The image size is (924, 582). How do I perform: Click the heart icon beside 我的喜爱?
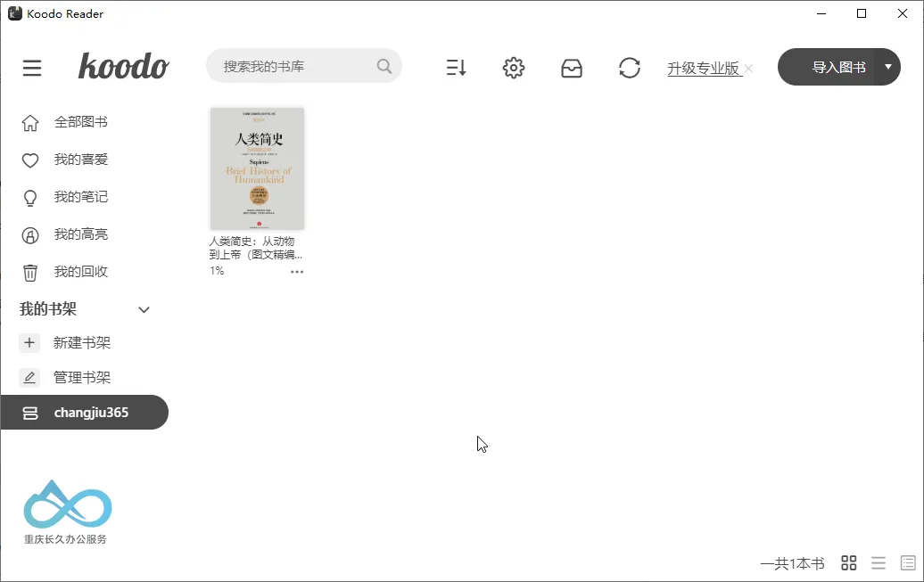pos(30,160)
